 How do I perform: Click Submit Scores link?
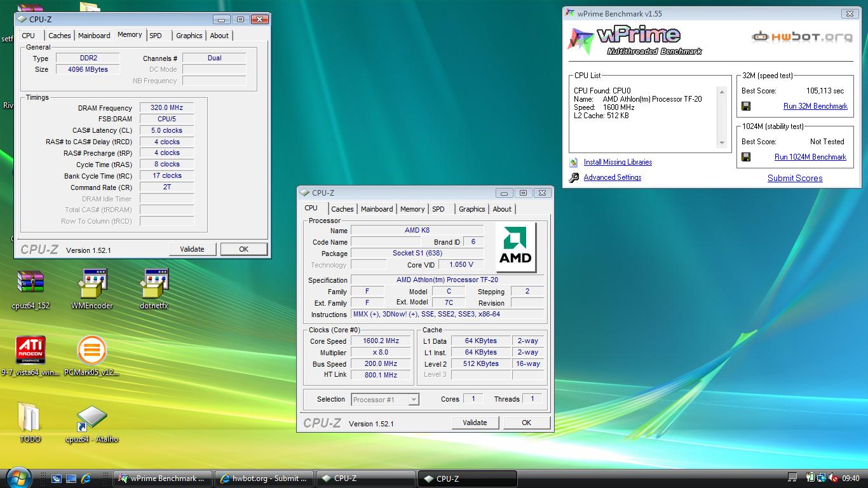[x=795, y=178]
